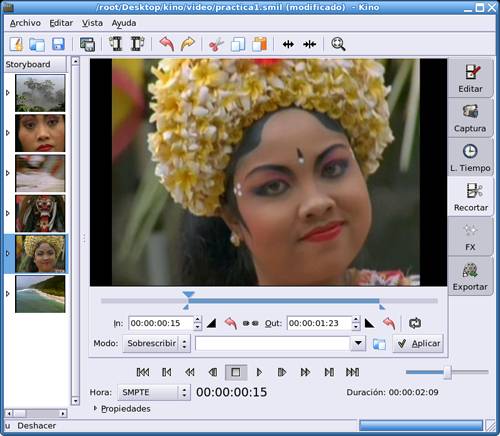500x436 pixels.
Task: Open the Sobrescribir mode dropdown
Action: [x=156, y=343]
